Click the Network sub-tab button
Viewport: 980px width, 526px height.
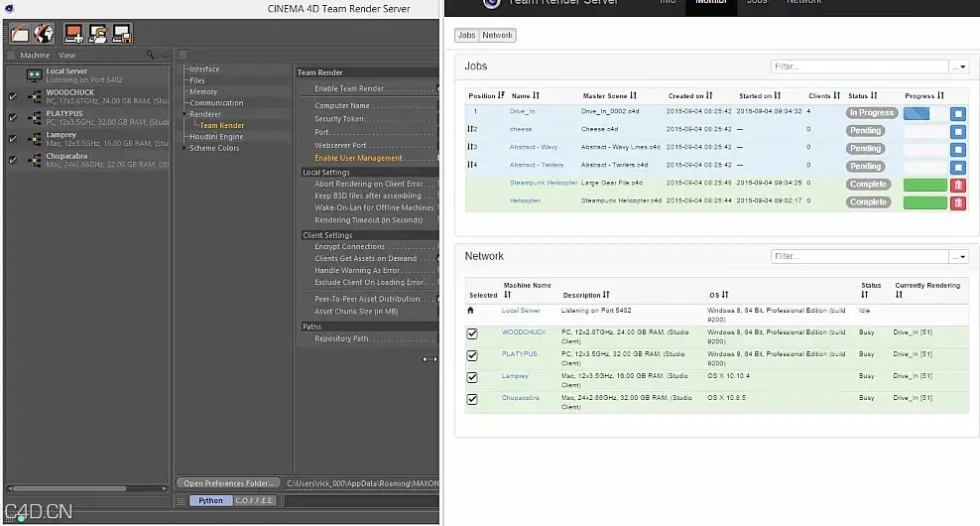(x=498, y=35)
